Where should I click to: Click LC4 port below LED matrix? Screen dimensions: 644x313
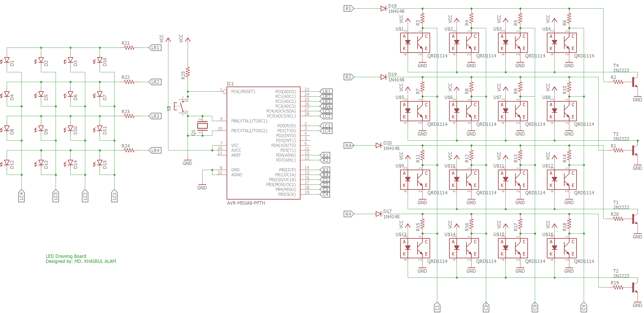[x=22, y=196]
